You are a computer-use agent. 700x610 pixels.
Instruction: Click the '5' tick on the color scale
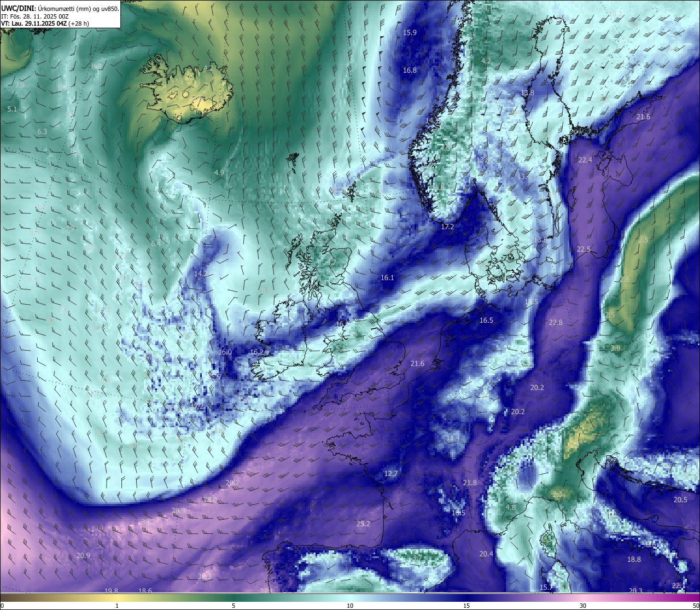234,606
